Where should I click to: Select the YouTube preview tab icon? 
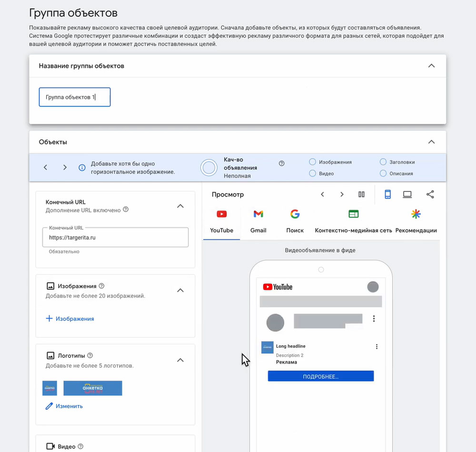(x=221, y=214)
